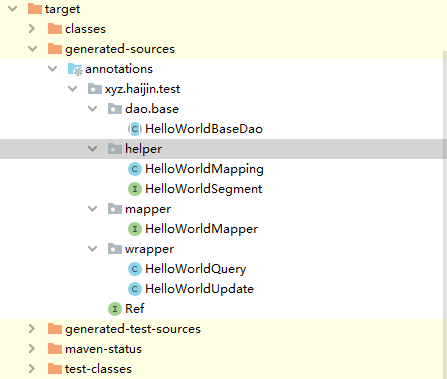Expand the maven-status folder
The height and width of the screenshot is (379, 447).
(x=32, y=349)
